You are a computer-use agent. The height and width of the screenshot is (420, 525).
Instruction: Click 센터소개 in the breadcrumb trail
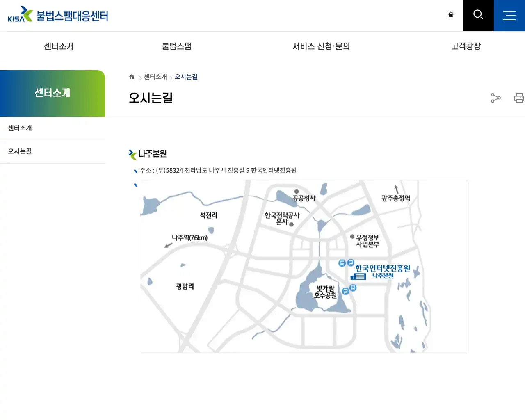pyautogui.click(x=155, y=76)
